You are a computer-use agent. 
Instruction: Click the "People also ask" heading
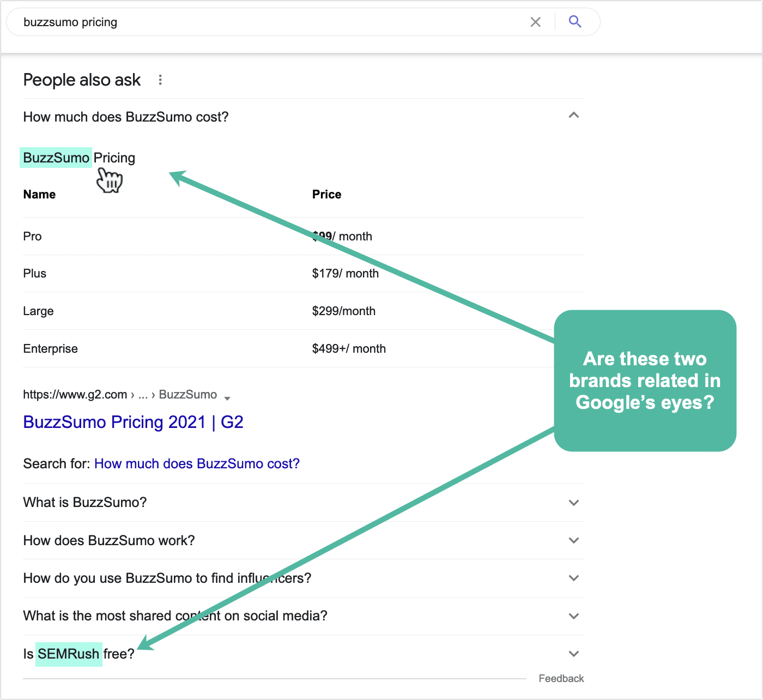(81, 80)
